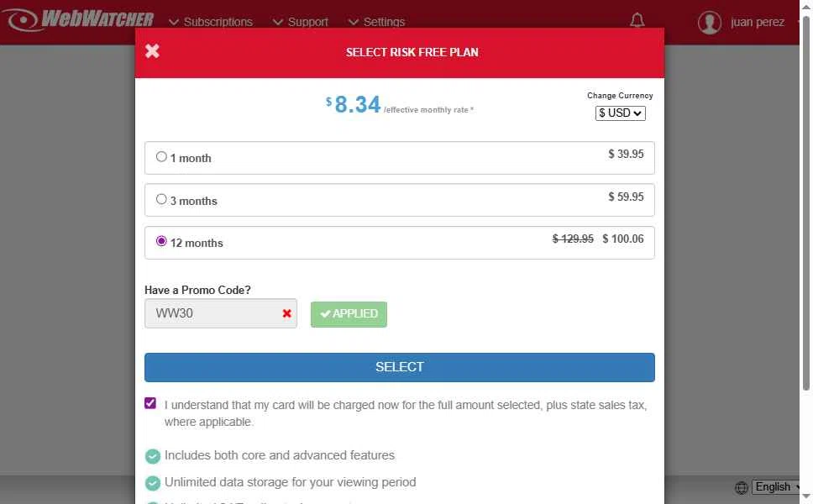Click the struck-through $ 129.95 price
This screenshot has width=813, height=504.
click(x=573, y=239)
